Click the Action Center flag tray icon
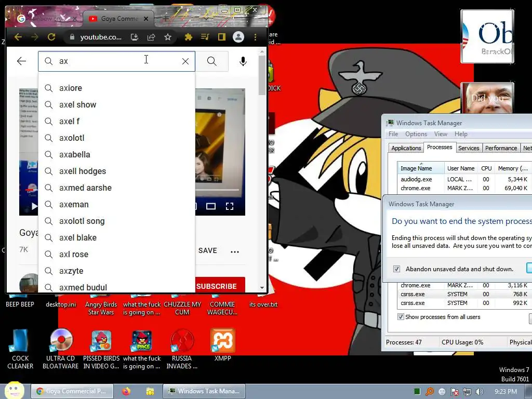The width and height of the screenshot is (532, 399). click(x=455, y=392)
